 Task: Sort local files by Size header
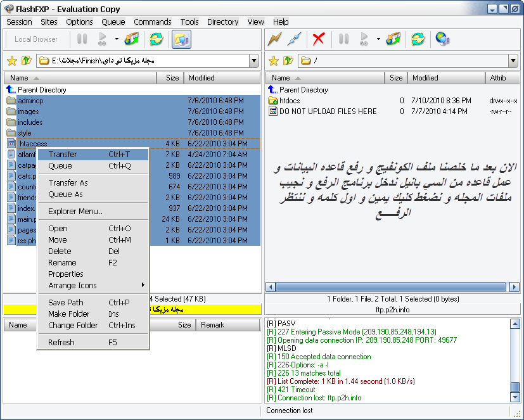(170, 78)
